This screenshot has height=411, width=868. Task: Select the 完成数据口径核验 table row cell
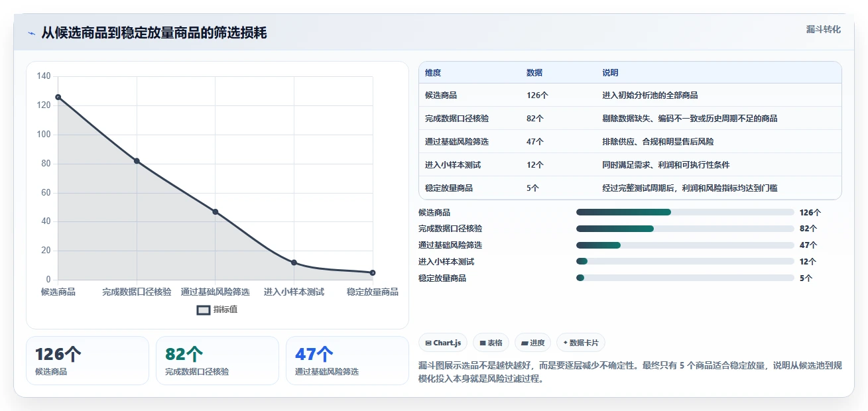[x=457, y=118]
